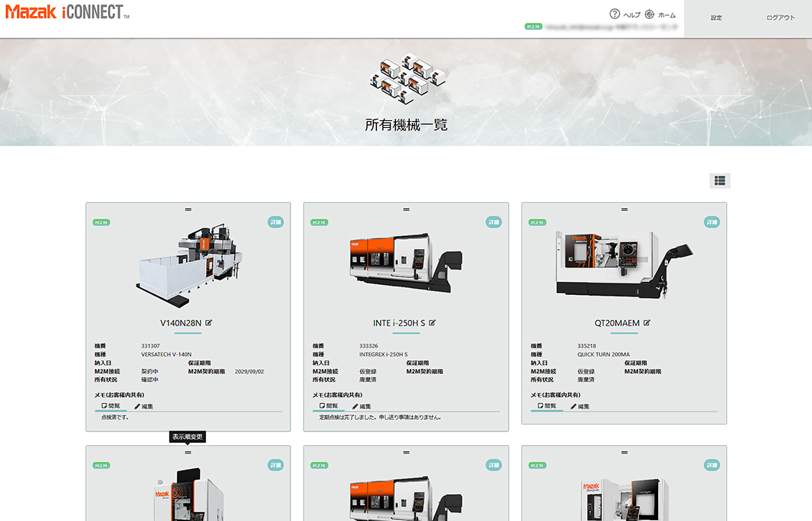812x521 pixels.
Task: Click memo starting with 定期点検は完了しました
Action: pos(380,418)
